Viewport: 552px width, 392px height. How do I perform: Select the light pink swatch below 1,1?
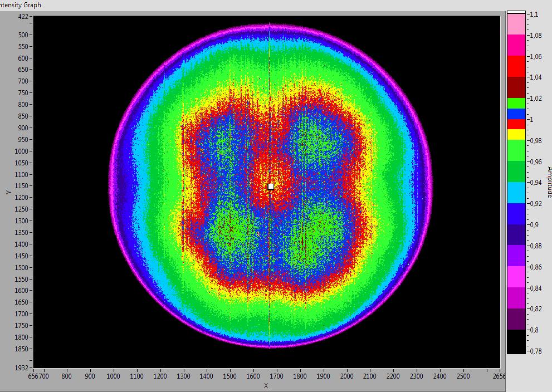pos(516,24)
